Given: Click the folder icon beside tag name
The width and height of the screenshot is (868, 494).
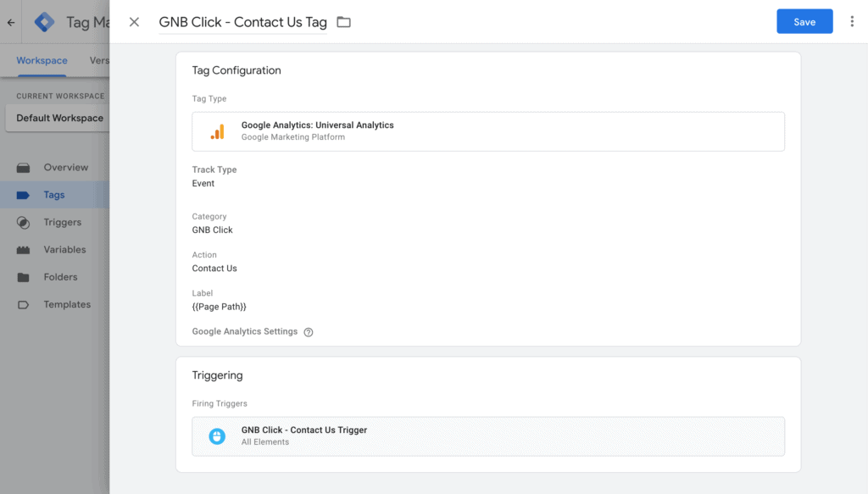Looking at the screenshot, I should 344,22.
